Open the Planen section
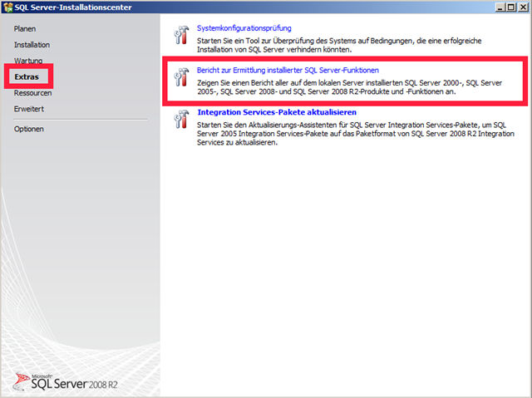 [x=25, y=29]
